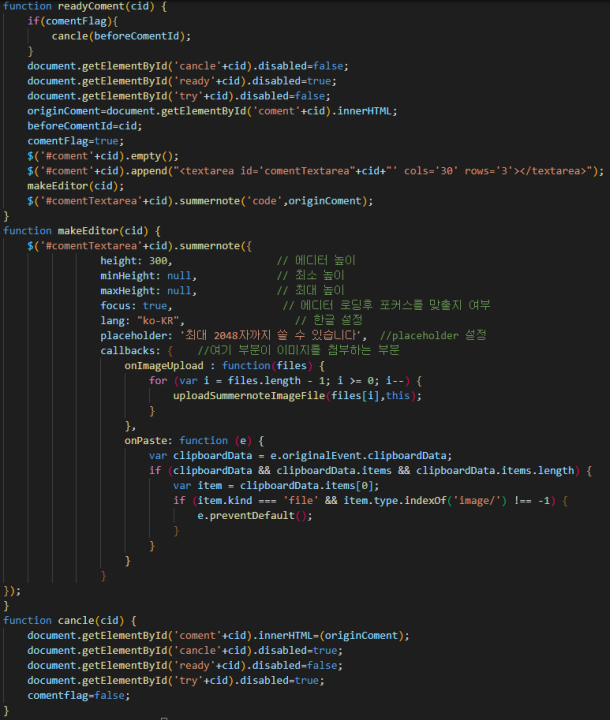Click the onImageUpload callback name

(x=164, y=366)
